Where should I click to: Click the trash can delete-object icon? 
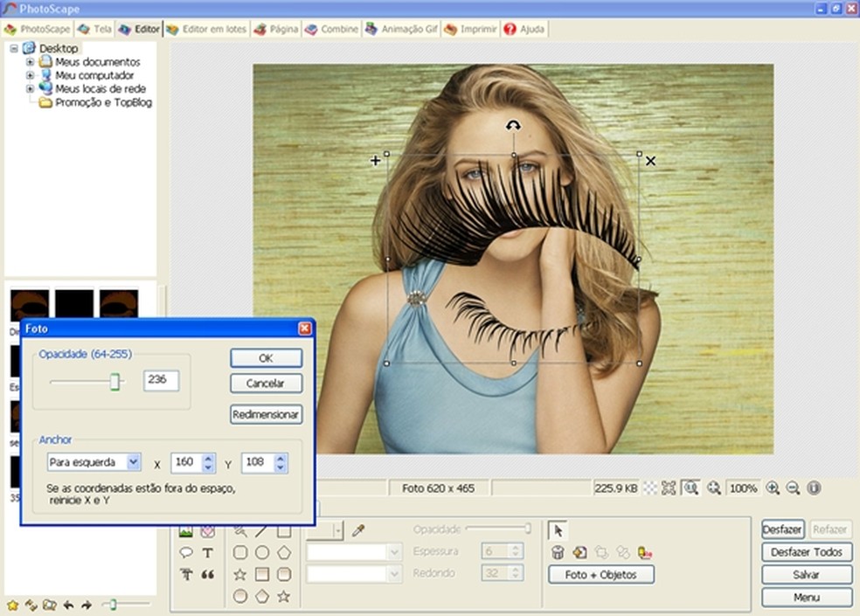[558, 552]
